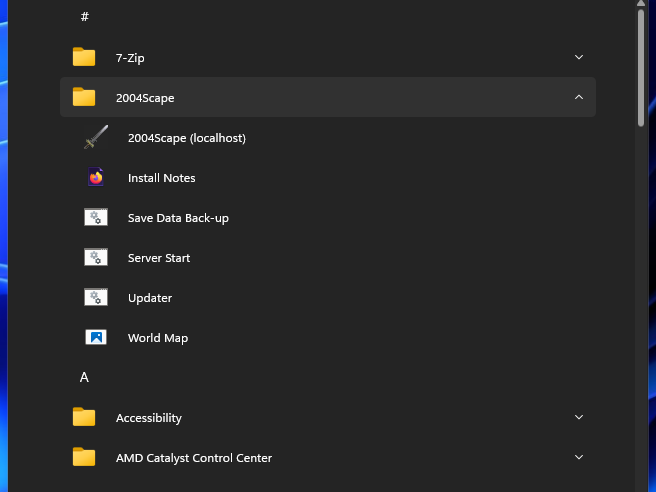Expand the Accessibility group chevron
This screenshot has width=656, height=492.
coord(579,418)
